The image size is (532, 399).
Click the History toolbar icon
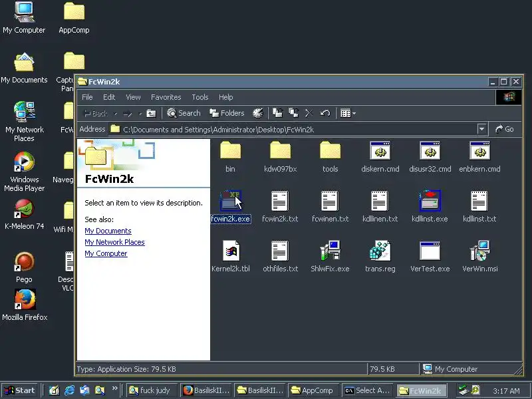pos(258,113)
